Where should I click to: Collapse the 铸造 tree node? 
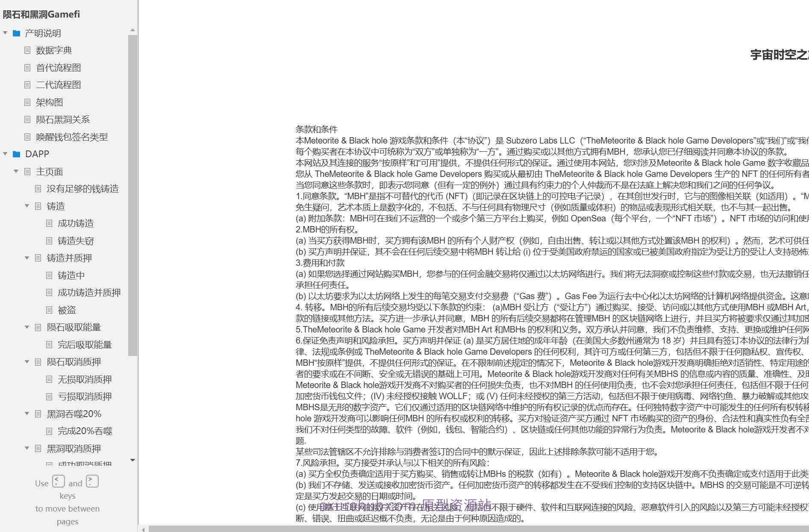tap(27, 206)
